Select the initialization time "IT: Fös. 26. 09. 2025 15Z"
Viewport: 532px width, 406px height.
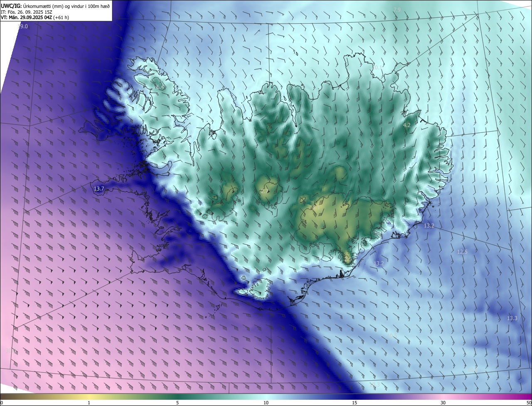(27, 12)
